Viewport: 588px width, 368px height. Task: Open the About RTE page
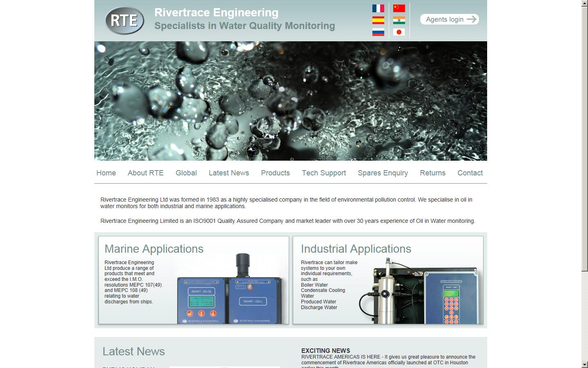point(146,173)
